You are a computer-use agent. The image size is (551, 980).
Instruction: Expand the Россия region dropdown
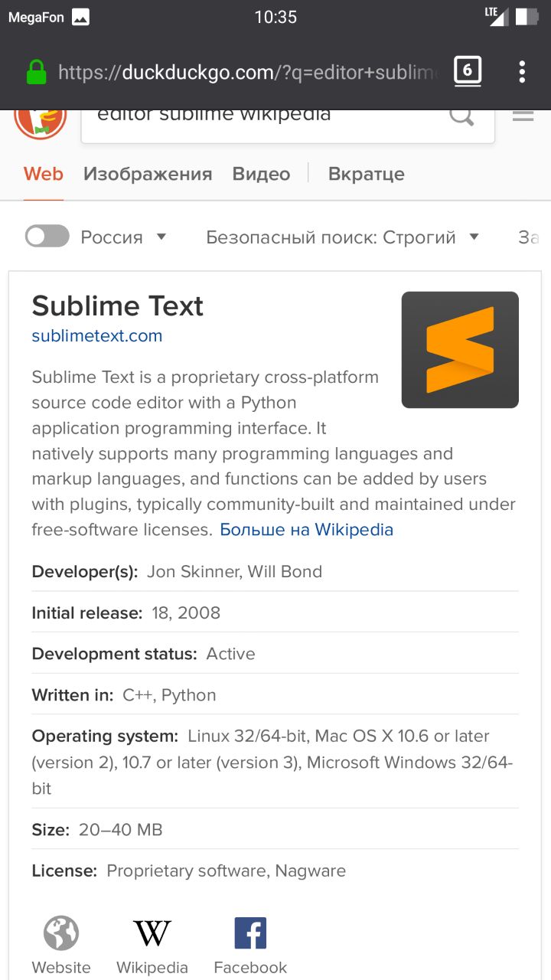(123, 237)
